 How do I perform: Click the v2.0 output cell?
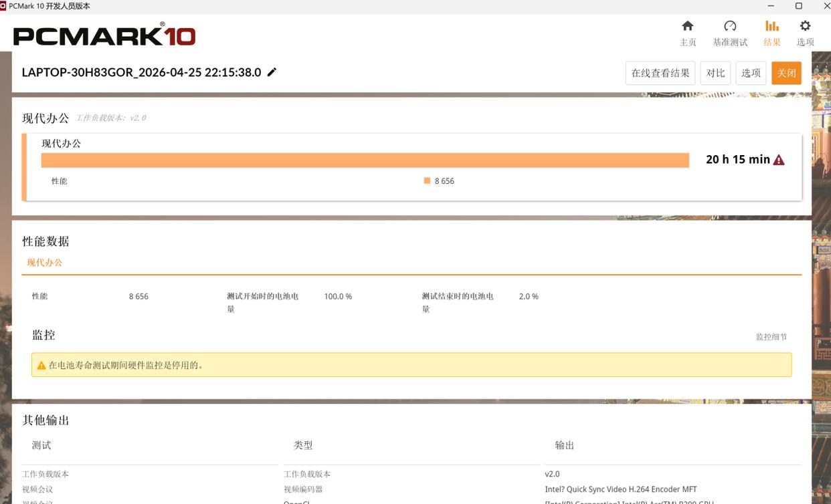click(x=552, y=474)
